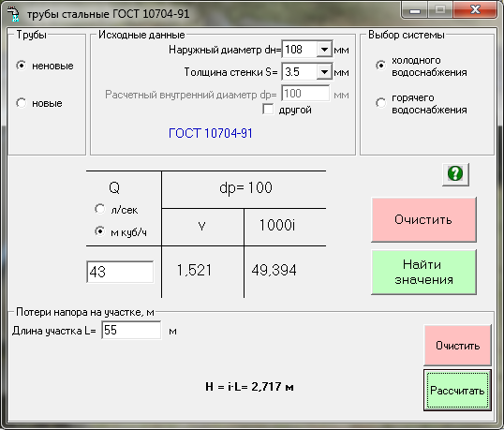Viewport: 504px width, 430px height.
Task: Click large pink 'Очистить' button beside table
Action: coord(423,219)
